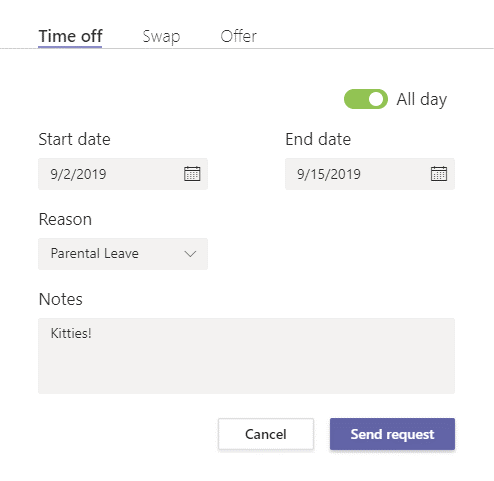Place cursor on the Kitties! note text
Screen dimensions: 494x481
tap(71, 333)
